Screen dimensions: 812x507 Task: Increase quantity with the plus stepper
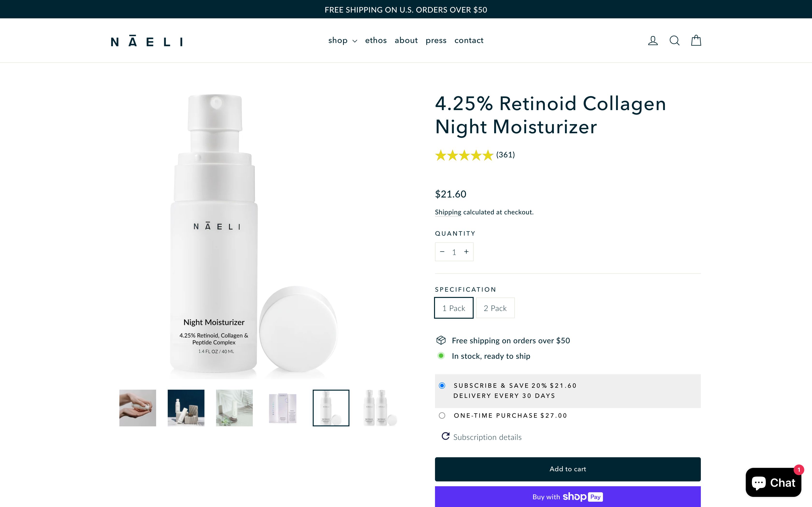(466, 252)
